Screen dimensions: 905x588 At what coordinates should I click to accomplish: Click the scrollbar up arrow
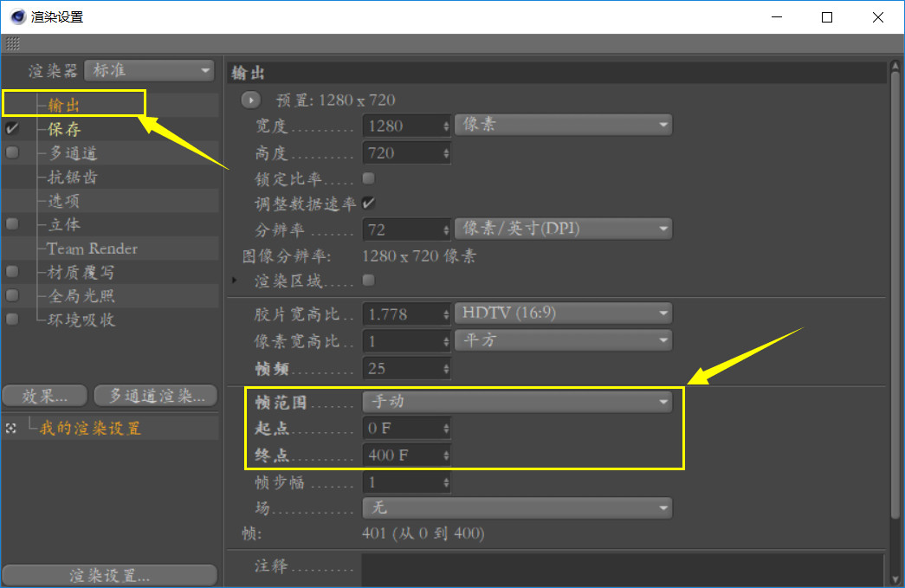point(895,65)
